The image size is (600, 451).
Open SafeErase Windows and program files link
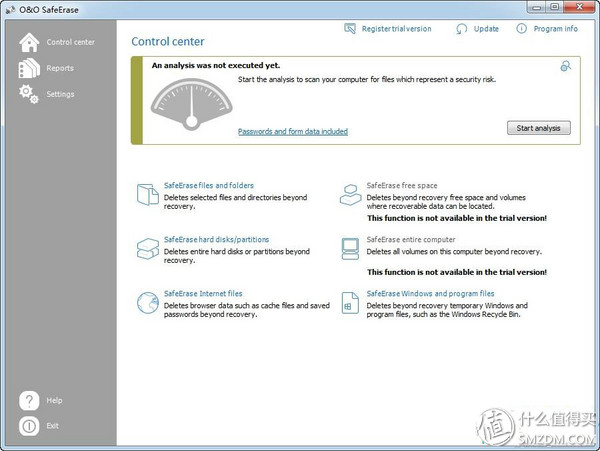[430, 293]
